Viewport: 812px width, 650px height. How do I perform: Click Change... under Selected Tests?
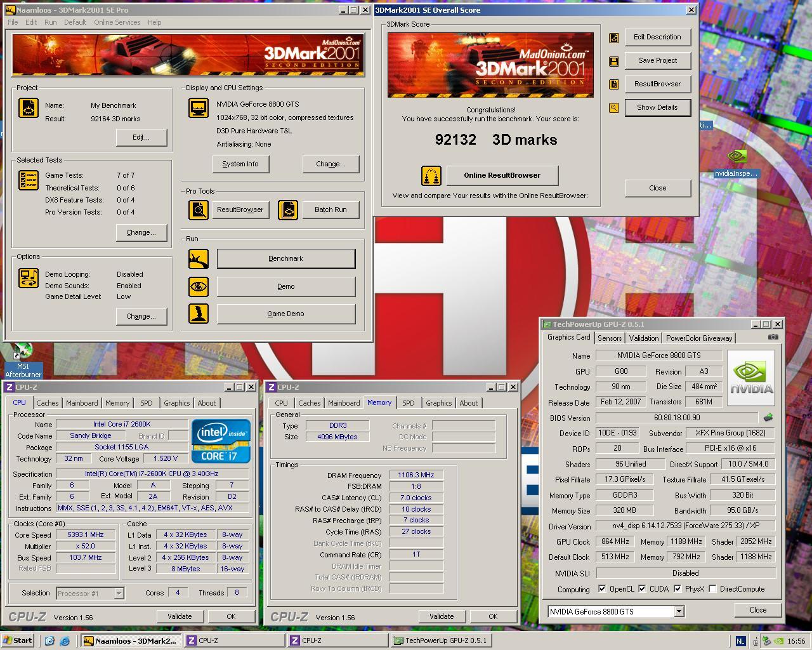[x=141, y=232]
